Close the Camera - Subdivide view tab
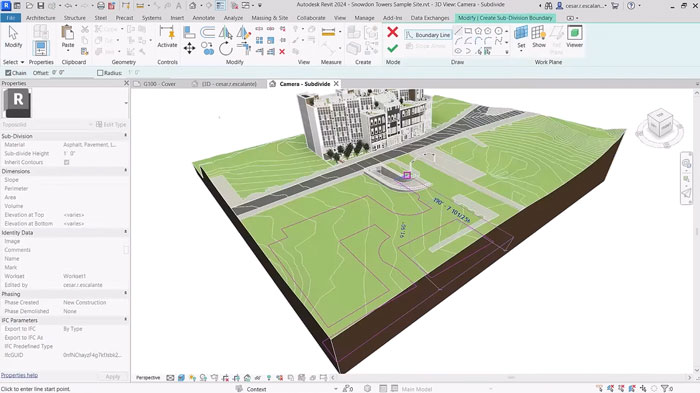Viewport: 700px width, 393px height. [336, 84]
